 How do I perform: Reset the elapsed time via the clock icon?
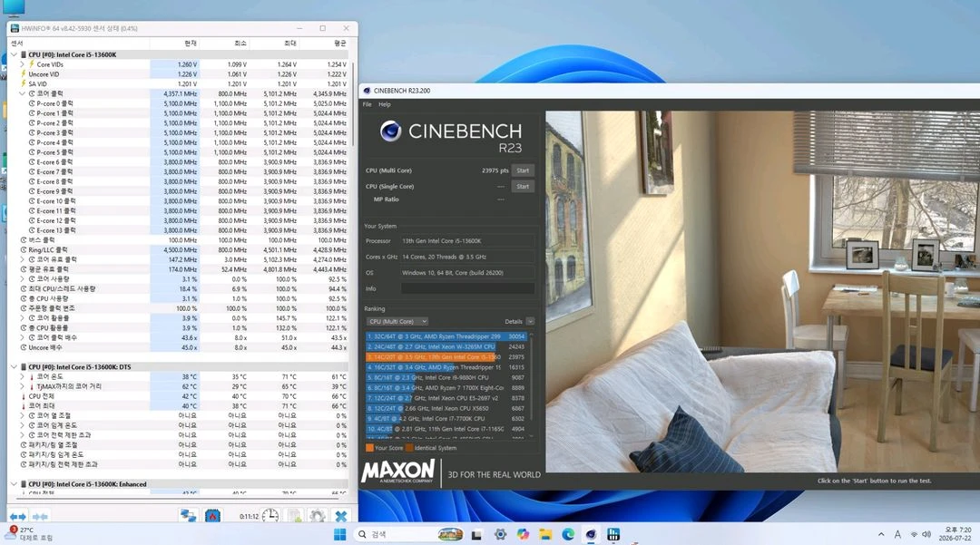(270, 516)
